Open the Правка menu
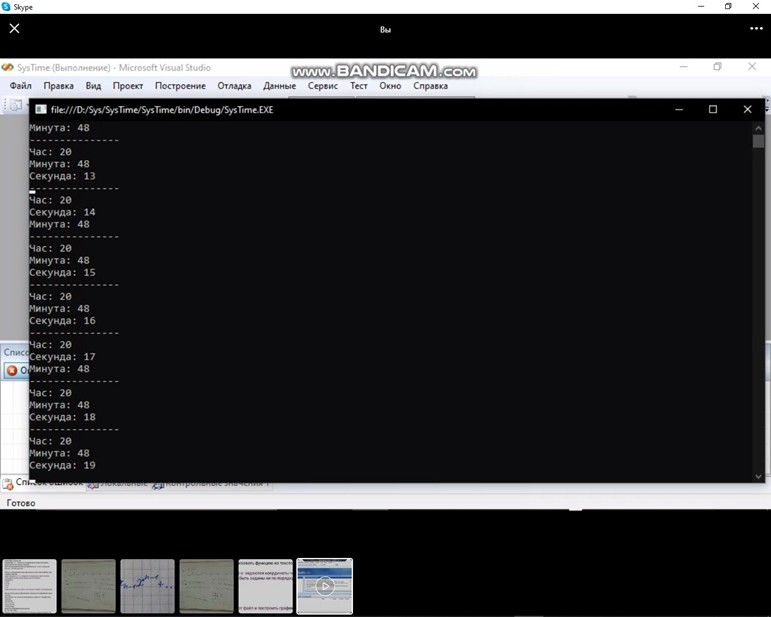Image resolution: width=771 pixels, height=617 pixels. [x=59, y=86]
